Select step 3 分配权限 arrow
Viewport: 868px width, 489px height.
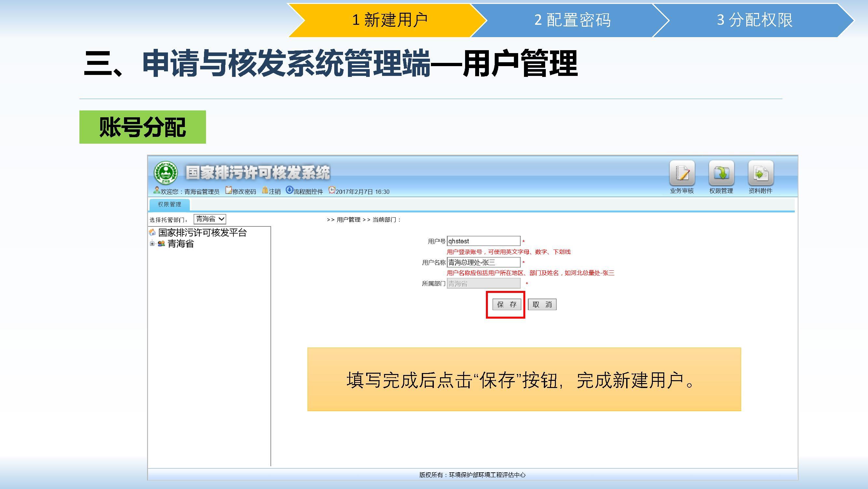754,20
